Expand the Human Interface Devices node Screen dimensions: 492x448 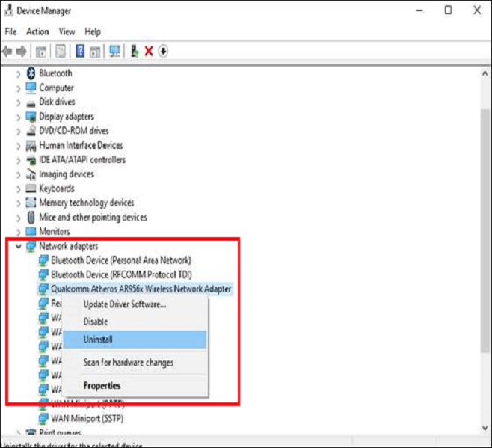click(18, 146)
